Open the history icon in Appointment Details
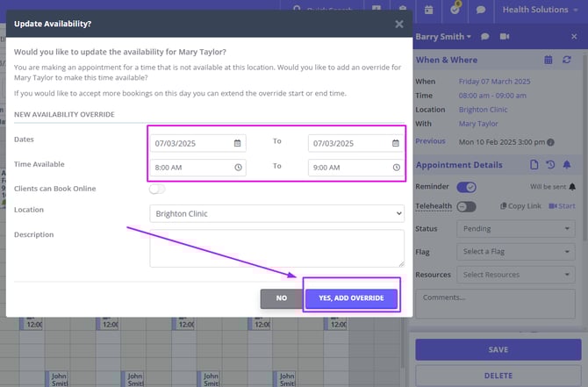 pos(550,165)
